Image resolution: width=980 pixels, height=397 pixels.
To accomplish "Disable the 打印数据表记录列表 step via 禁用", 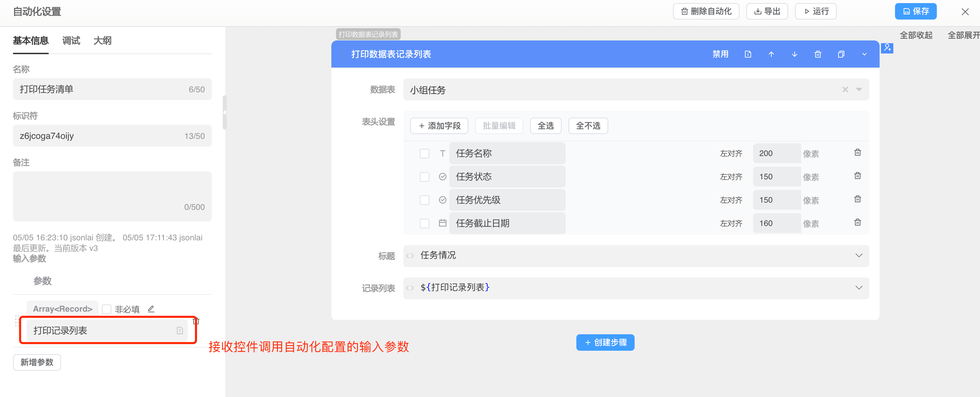I will tap(720, 54).
